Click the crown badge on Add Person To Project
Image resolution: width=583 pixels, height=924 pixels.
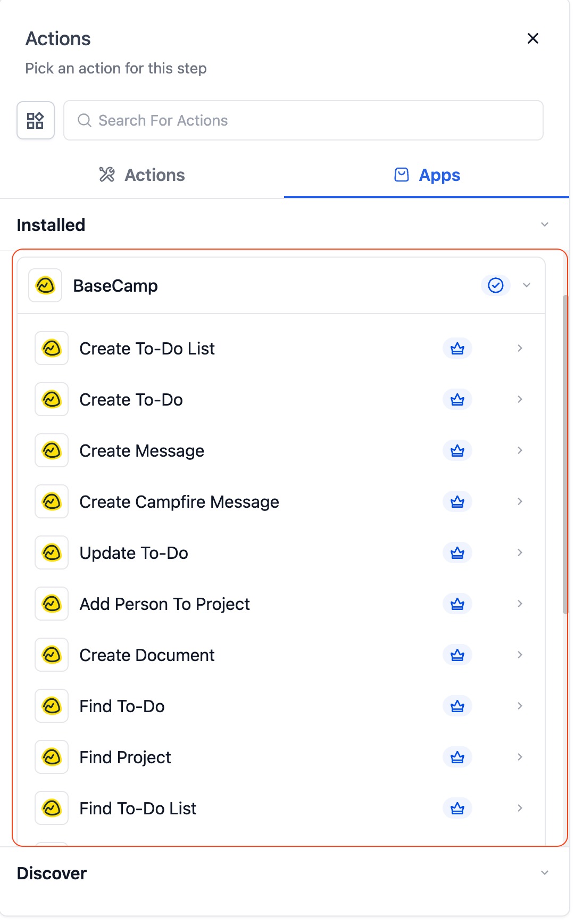point(457,604)
